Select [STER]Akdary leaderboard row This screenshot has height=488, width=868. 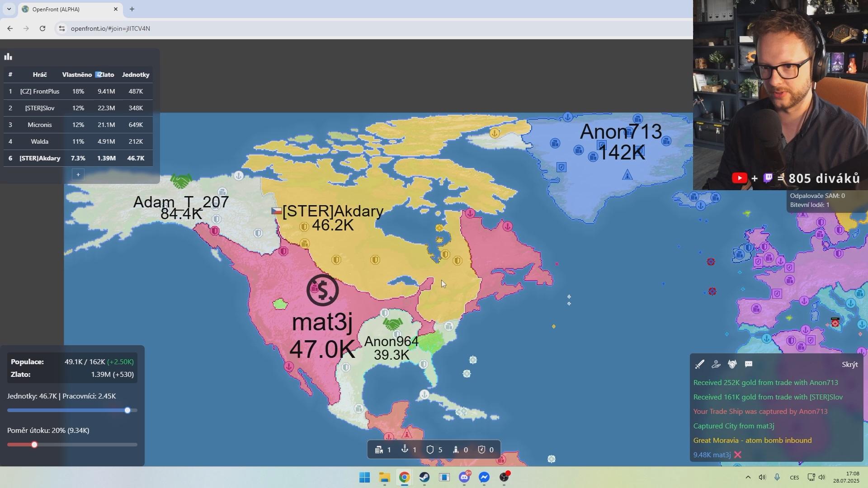point(78,158)
